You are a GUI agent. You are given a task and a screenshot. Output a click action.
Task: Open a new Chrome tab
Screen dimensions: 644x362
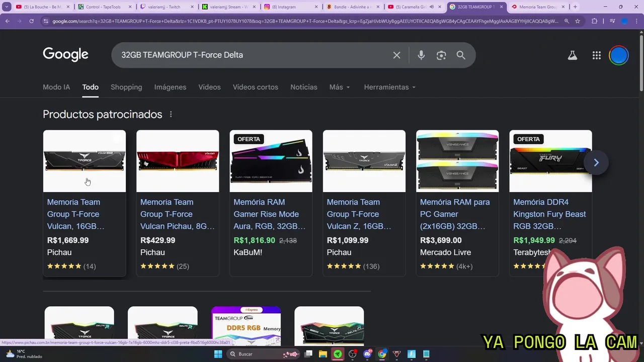point(575,7)
